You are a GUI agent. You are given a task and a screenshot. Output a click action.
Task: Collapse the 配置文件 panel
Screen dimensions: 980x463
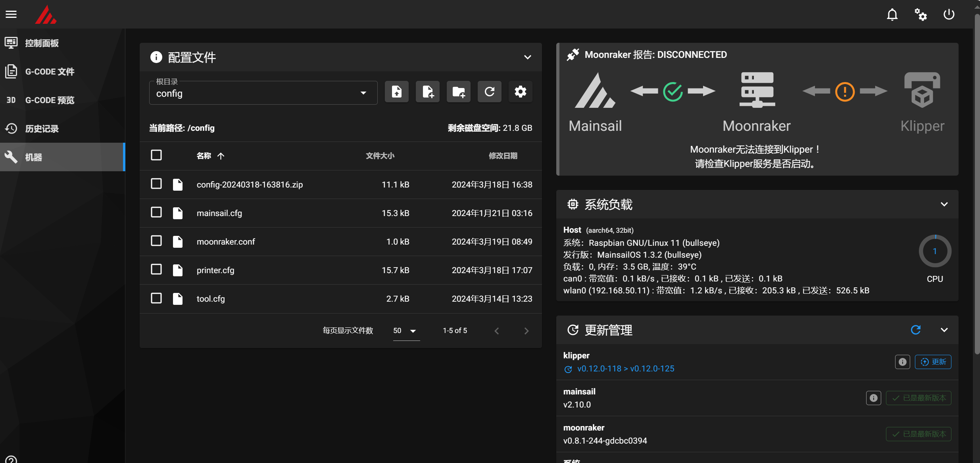(x=528, y=57)
